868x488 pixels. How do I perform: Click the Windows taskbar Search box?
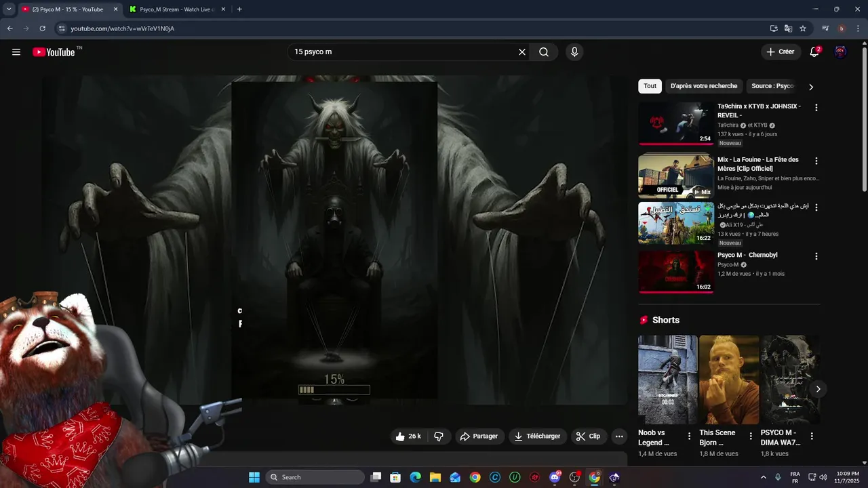(x=315, y=477)
